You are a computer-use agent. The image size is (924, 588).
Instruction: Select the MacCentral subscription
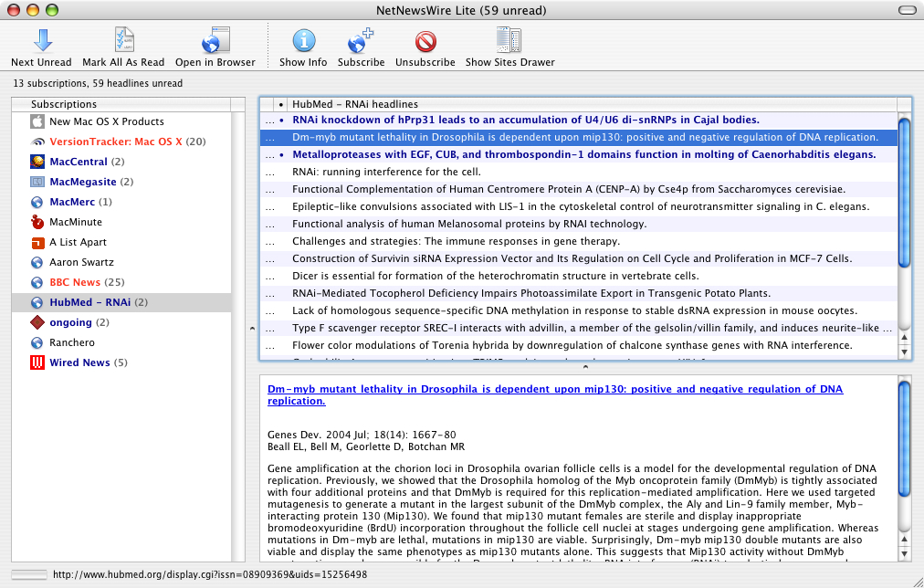(x=121, y=162)
